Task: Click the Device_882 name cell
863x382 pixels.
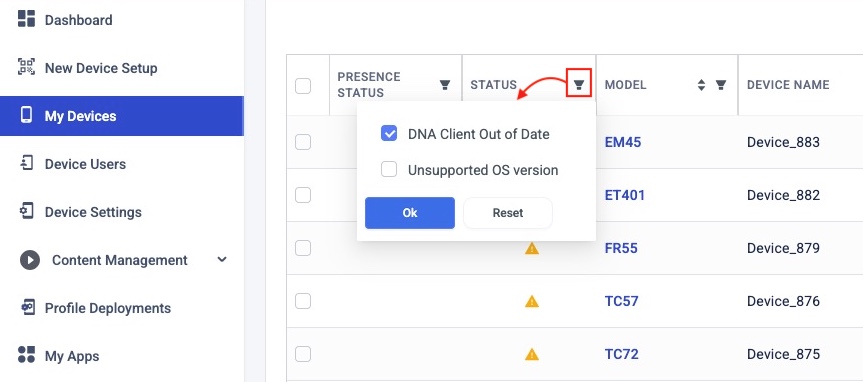Action: pos(783,195)
